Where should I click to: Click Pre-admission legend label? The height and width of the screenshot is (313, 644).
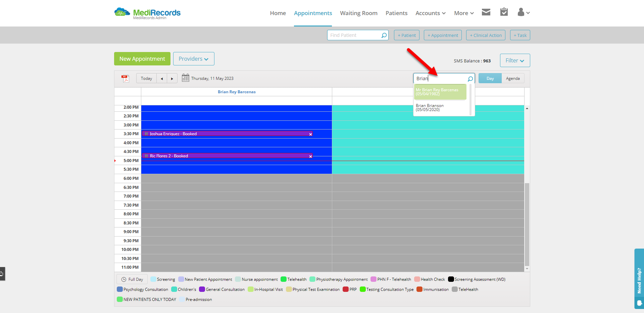point(199,300)
